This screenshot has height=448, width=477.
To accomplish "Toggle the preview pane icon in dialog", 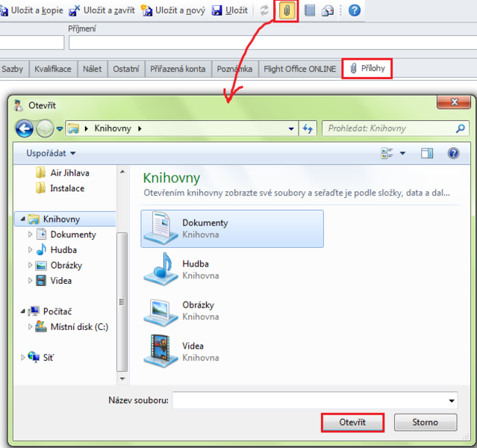I will tap(427, 153).
